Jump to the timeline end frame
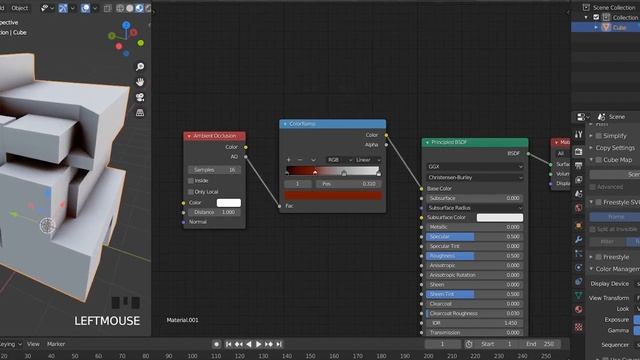Viewport: 640px width, 360px height. tap(279, 344)
